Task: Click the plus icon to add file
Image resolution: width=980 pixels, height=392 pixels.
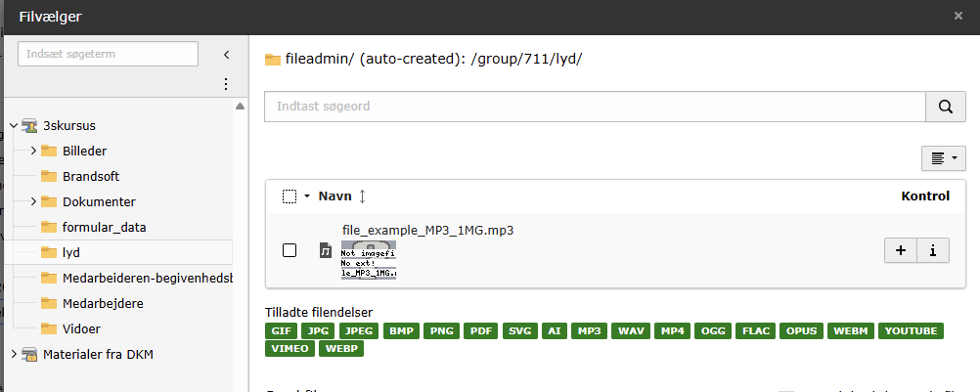Action: point(900,250)
